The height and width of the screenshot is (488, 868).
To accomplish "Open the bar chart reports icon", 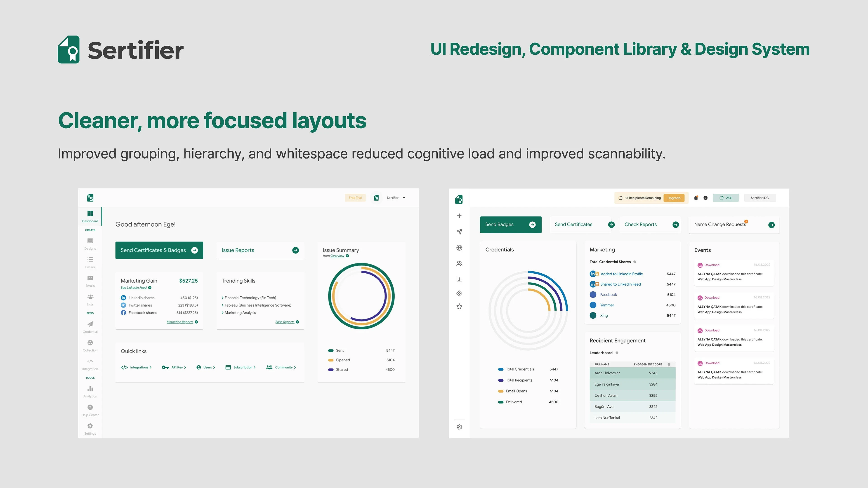I will pyautogui.click(x=459, y=279).
